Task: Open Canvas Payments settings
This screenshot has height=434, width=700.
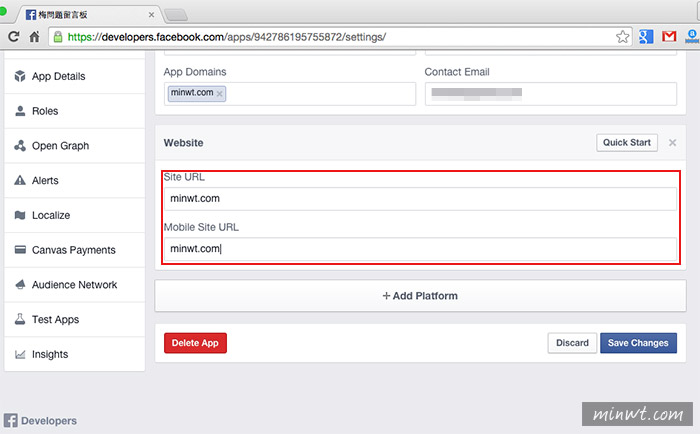Action: click(75, 250)
